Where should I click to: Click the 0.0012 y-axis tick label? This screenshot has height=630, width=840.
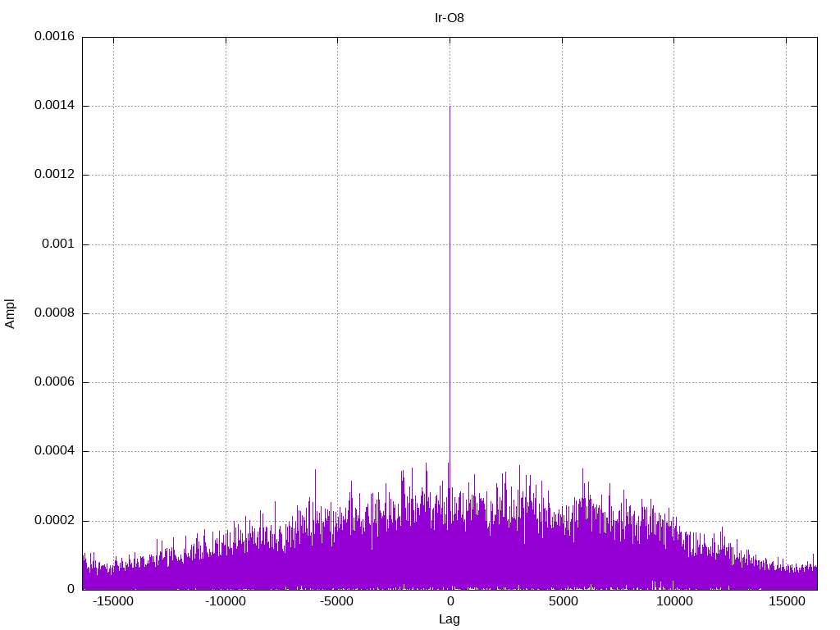tap(55, 175)
